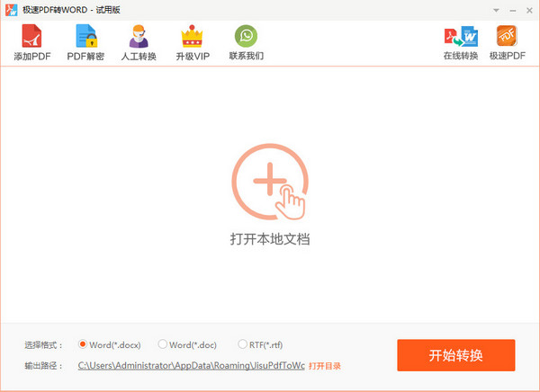
Task: Click the plus circle to open document
Action: click(270, 182)
